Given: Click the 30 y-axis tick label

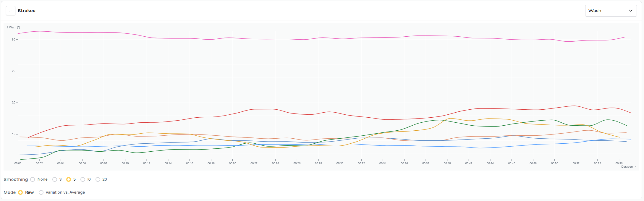Looking at the screenshot, I should 13,40.
